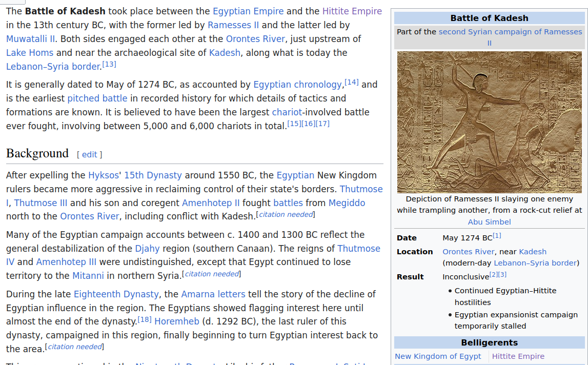Screen dimensions: 588x365
Task: Open Hittite Empire link under Belligerents
Action: coord(518,357)
